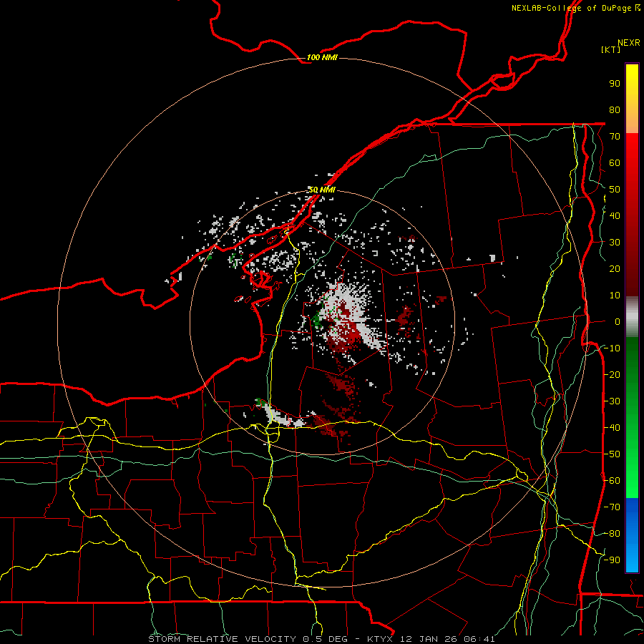Click the 90 value on color scale
The image size is (644, 644).
click(615, 84)
